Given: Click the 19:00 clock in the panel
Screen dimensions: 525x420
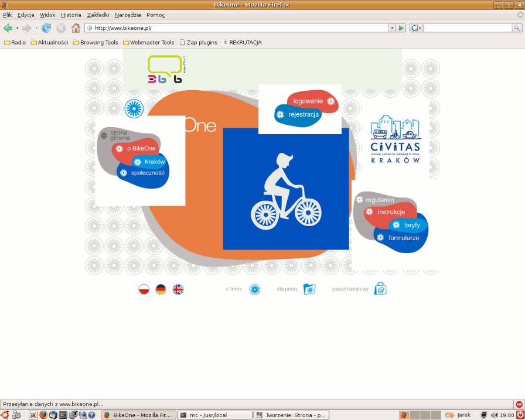Looking at the screenshot, I should tap(507, 415).
